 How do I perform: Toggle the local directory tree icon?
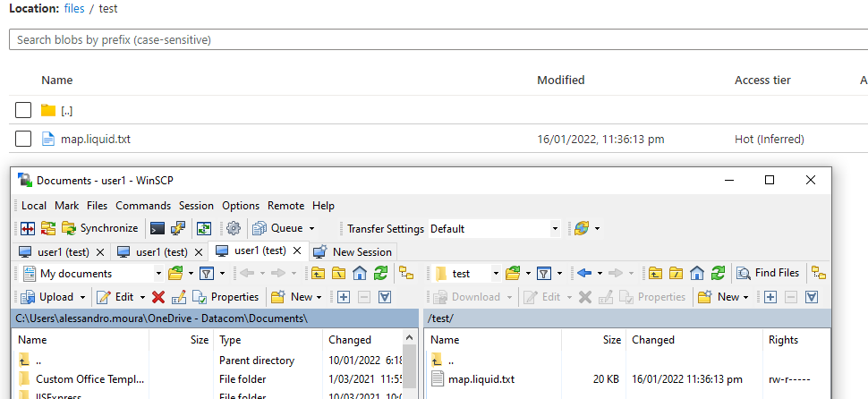[406, 274]
